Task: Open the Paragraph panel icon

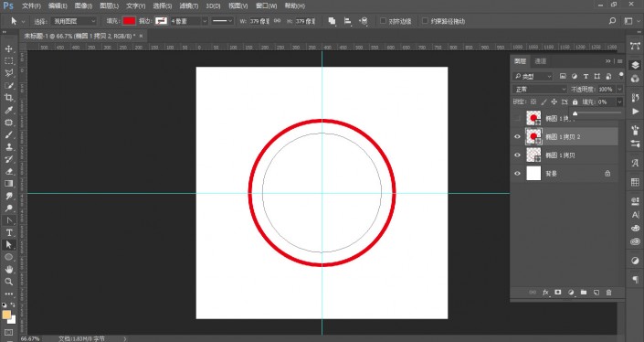Action: (x=635, y=280)
